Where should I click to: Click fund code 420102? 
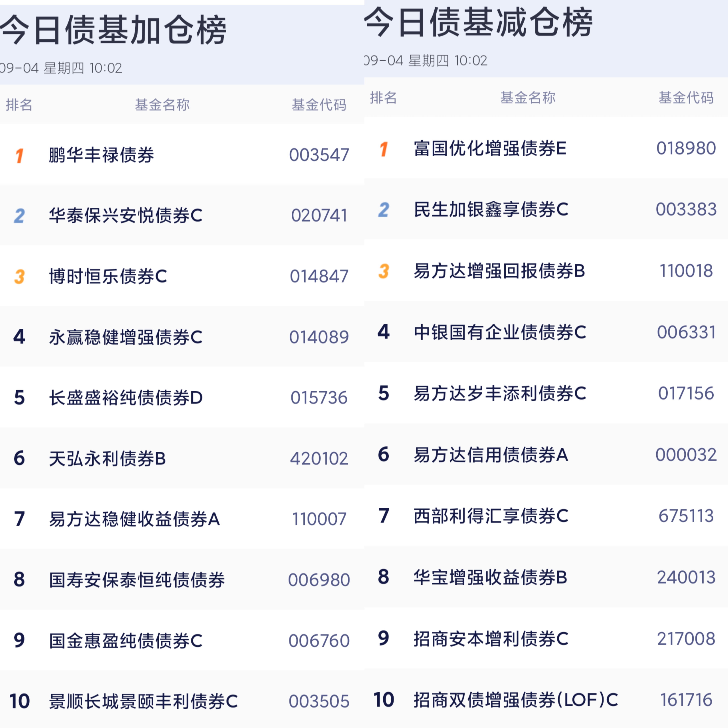click(319, 459)
